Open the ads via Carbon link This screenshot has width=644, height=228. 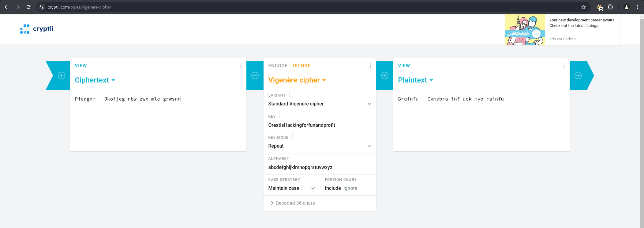(562, 39)
